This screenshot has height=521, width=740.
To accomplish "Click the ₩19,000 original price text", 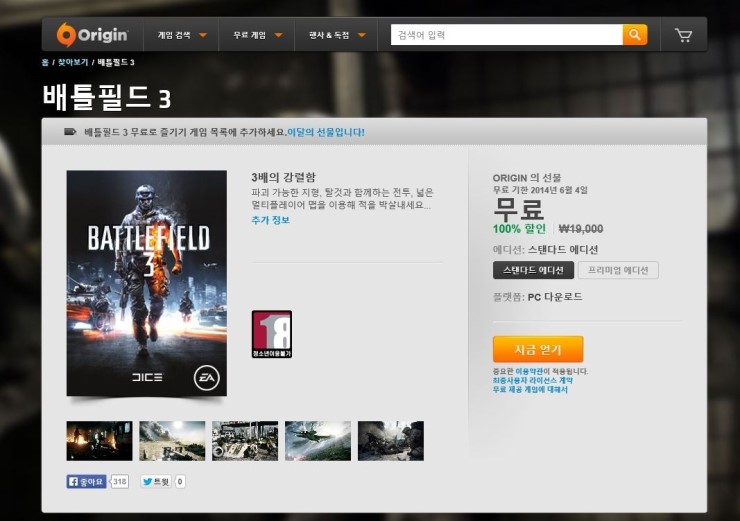I will coord(581,229).
